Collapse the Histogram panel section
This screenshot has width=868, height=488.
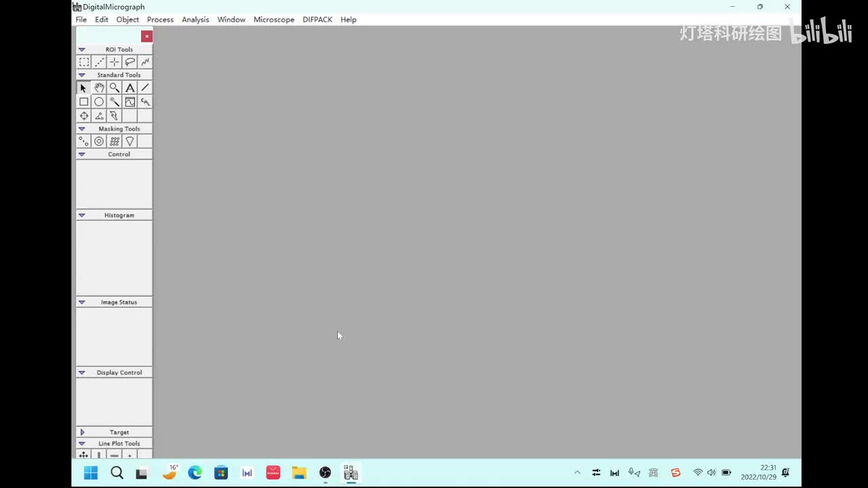coord(82,215)
